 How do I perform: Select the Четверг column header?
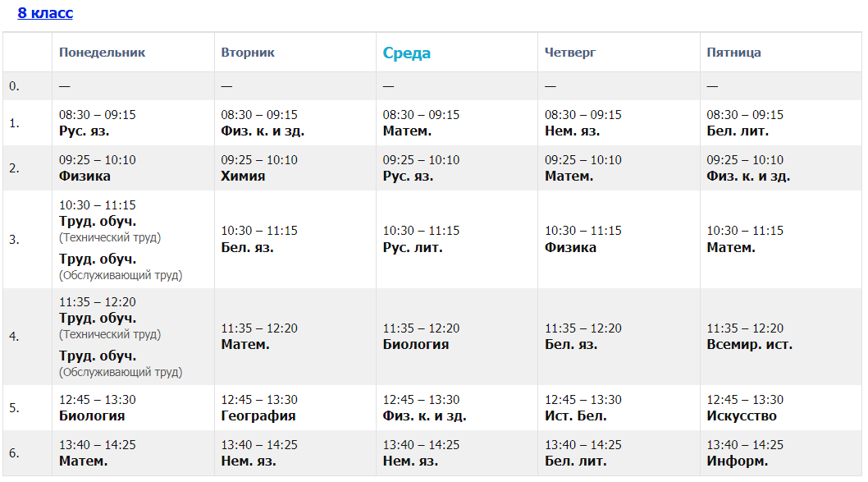coord(570,53)
